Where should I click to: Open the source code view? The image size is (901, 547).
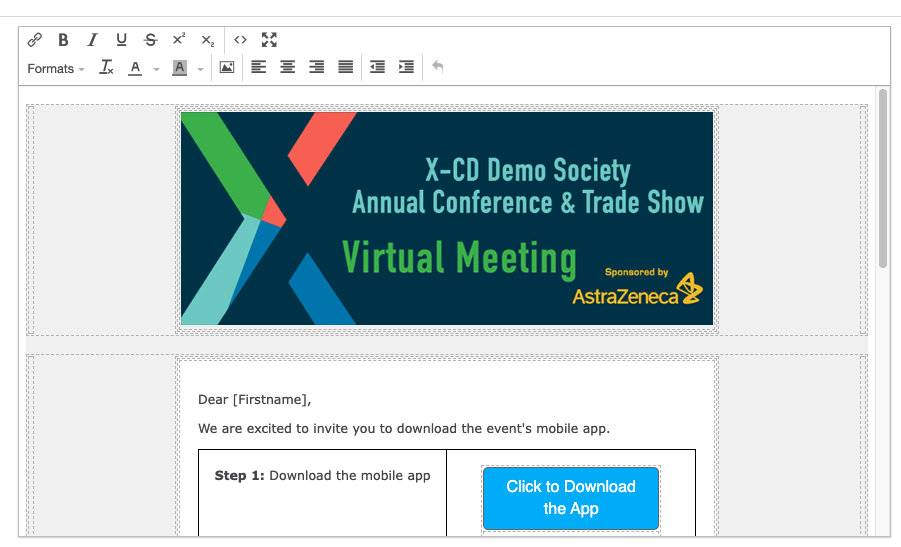click(240, 40)
